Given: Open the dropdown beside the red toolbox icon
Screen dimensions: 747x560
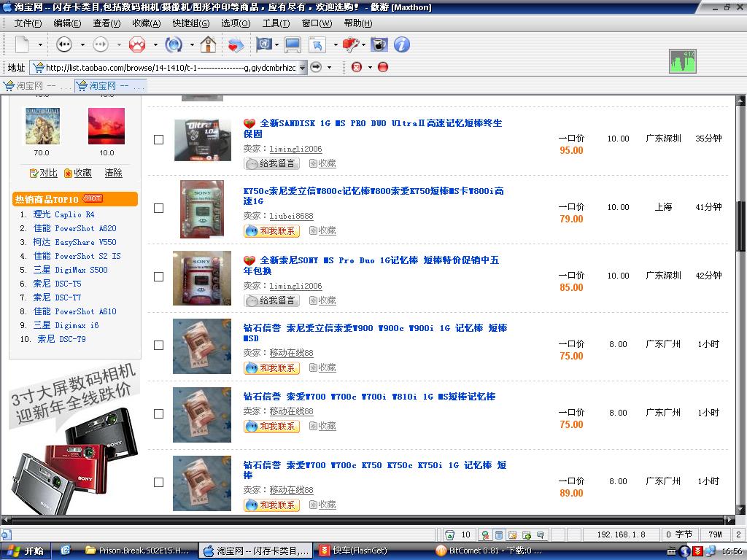Looking at the screenshot, I should pyautogui.click(x=363, y=44).
